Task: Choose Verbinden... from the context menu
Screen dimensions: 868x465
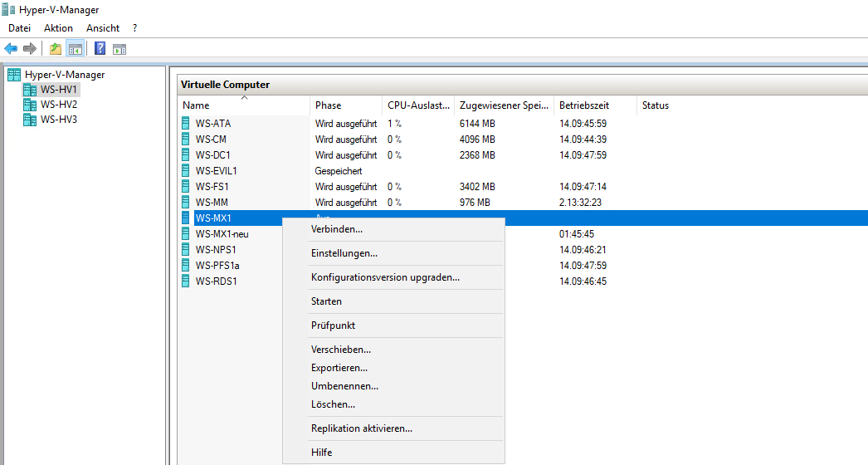Action: (393, 229)
